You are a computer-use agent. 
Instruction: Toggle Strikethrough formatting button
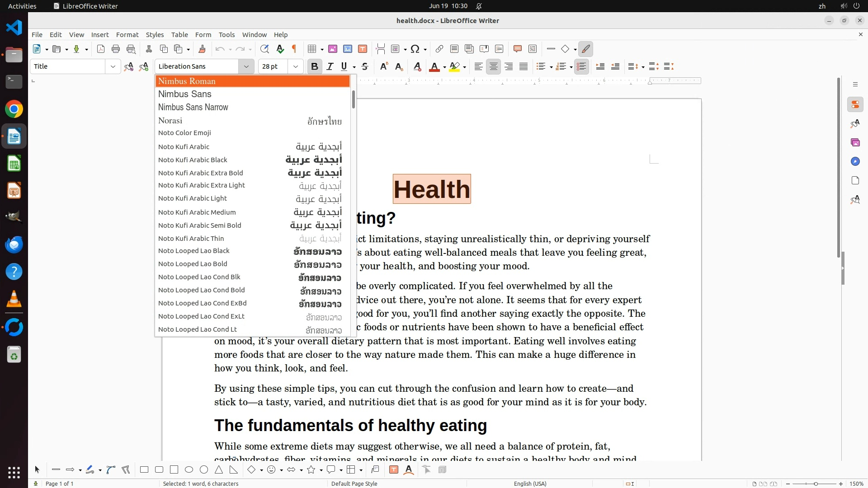pyautogui.click(x=365, y=67)
